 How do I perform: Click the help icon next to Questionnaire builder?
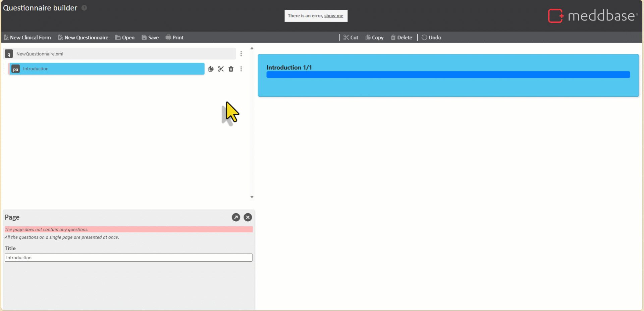(84, 8)
